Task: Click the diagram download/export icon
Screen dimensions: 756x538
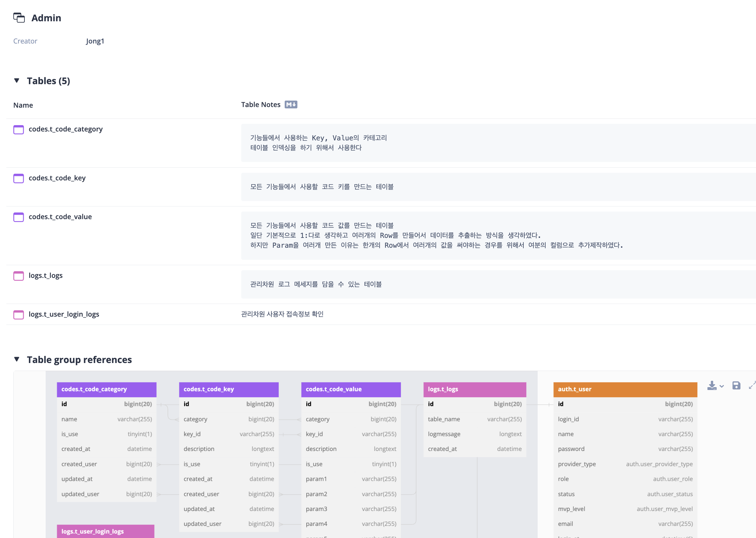Action: pyautogui.click(x=711, y=385)
